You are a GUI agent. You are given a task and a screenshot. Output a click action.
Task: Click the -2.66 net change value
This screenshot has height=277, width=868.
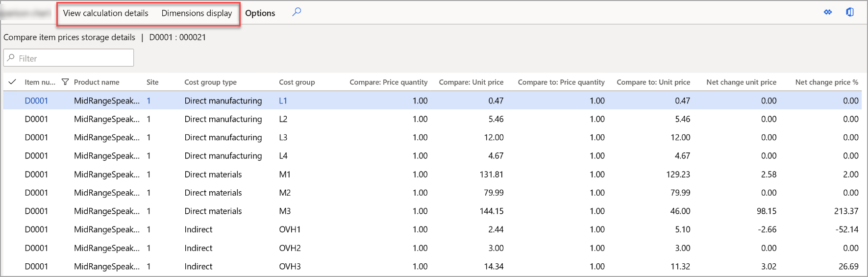pyautogui.click(x=767, y=229)
